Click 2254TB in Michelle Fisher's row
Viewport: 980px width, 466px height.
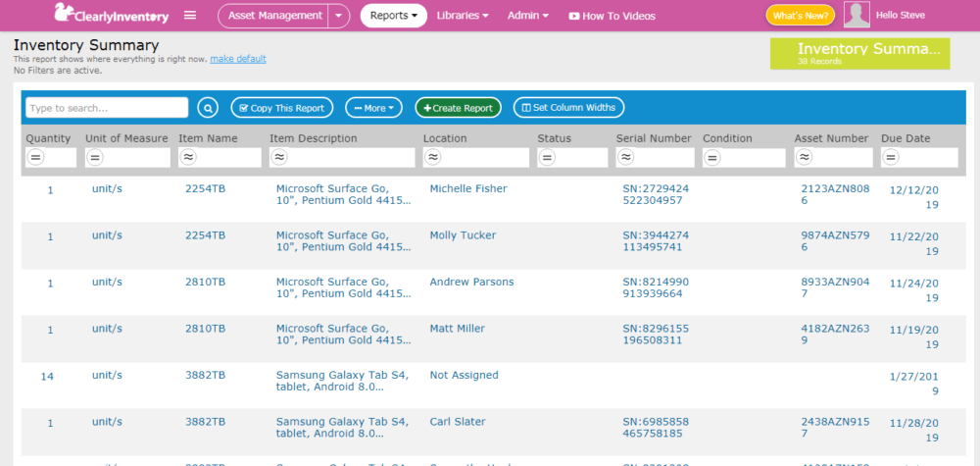tap(206, 188)
